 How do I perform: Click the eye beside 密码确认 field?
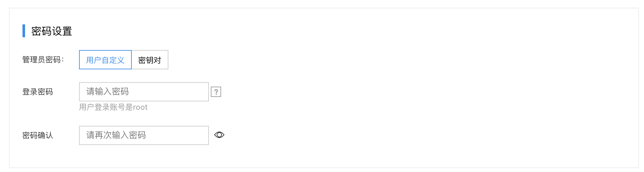click(x=219, y=135)
